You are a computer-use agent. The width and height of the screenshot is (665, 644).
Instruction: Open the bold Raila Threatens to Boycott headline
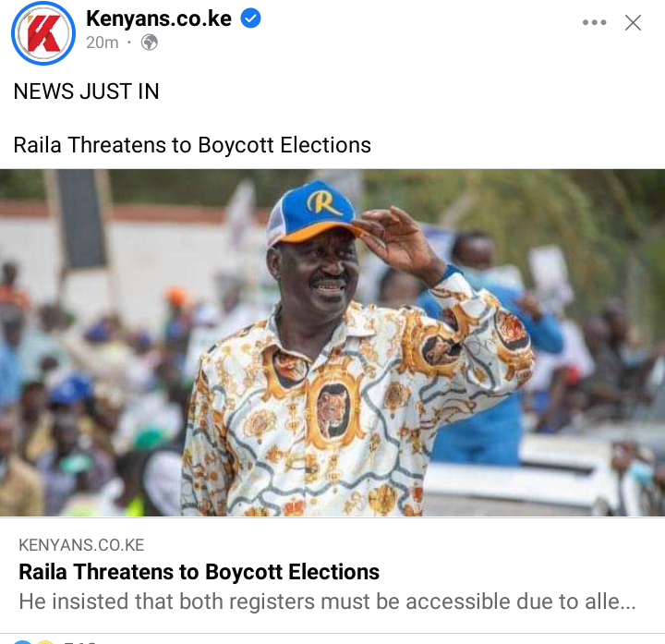pos(199,571)
